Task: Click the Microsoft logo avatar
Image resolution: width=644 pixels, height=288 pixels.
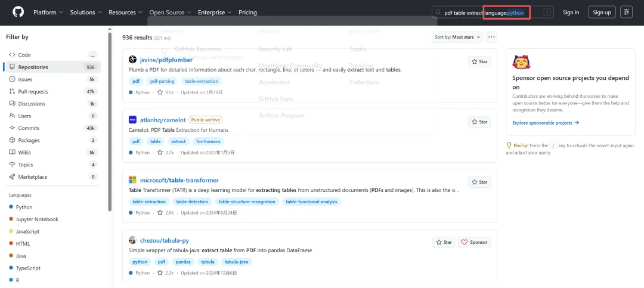Action: coord(132,180)
